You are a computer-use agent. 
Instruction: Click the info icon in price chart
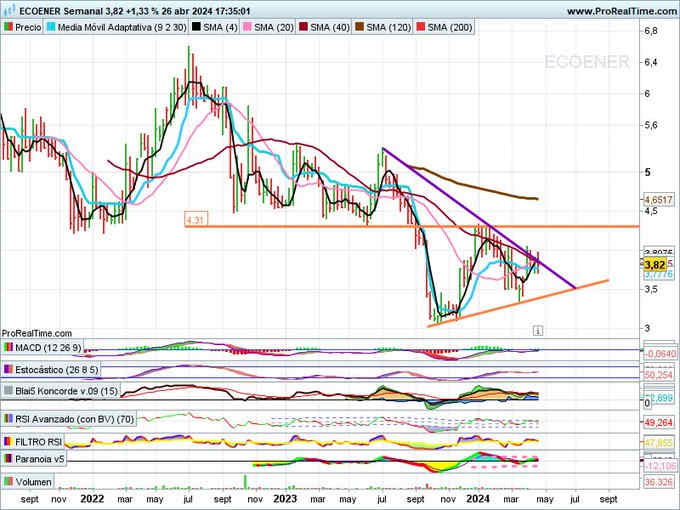coord(538,331)
